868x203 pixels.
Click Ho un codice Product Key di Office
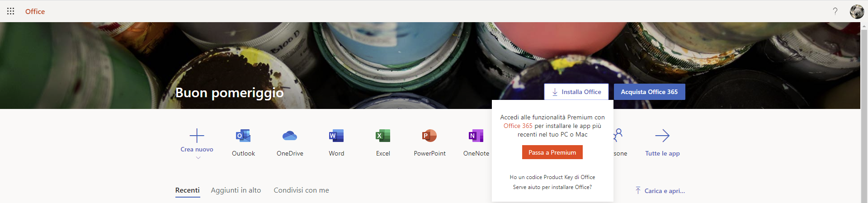click(552, 177)
